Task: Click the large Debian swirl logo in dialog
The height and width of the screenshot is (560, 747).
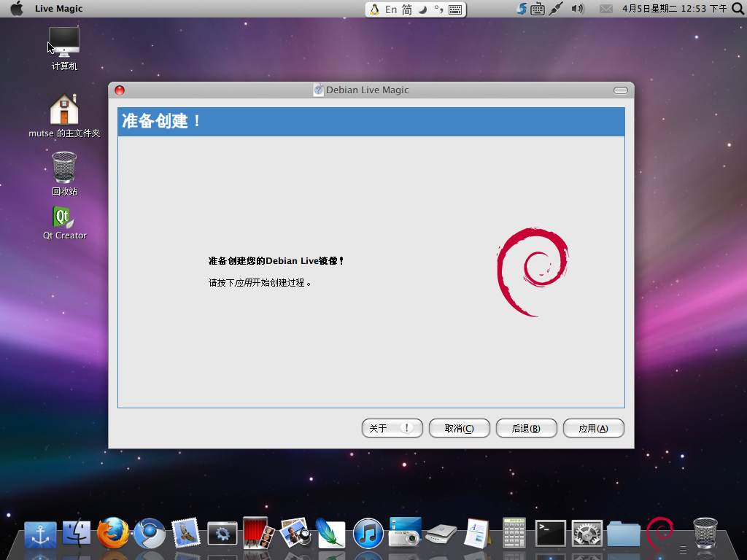Action: click(x=533, y=272)
